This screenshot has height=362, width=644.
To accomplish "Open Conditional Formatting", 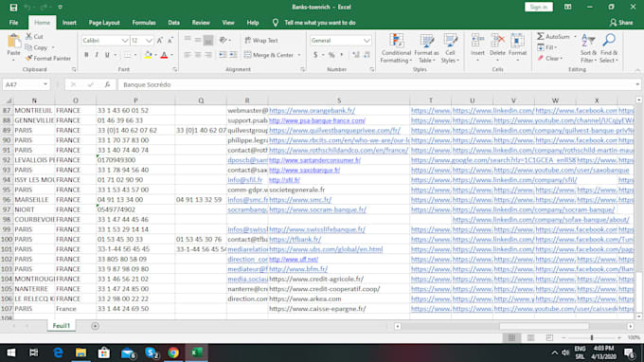I will pos(396,48).
